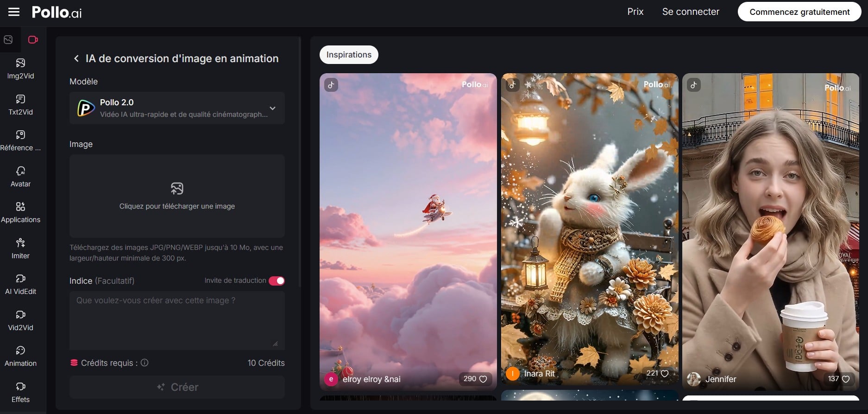Switch to the image generation tab icon
This screenshot has width=868, height=414.
pos(8,40)
